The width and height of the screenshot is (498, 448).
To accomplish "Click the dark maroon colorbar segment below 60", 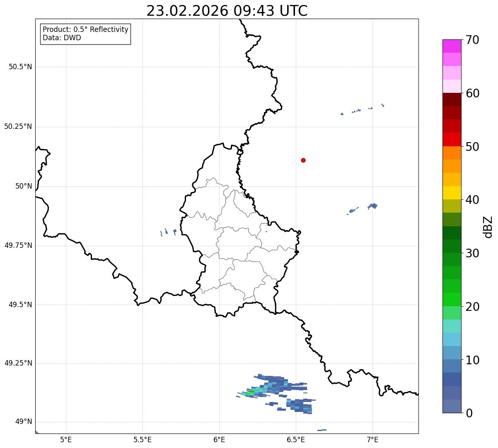I will pyautogui.click(x=452, y=99).
